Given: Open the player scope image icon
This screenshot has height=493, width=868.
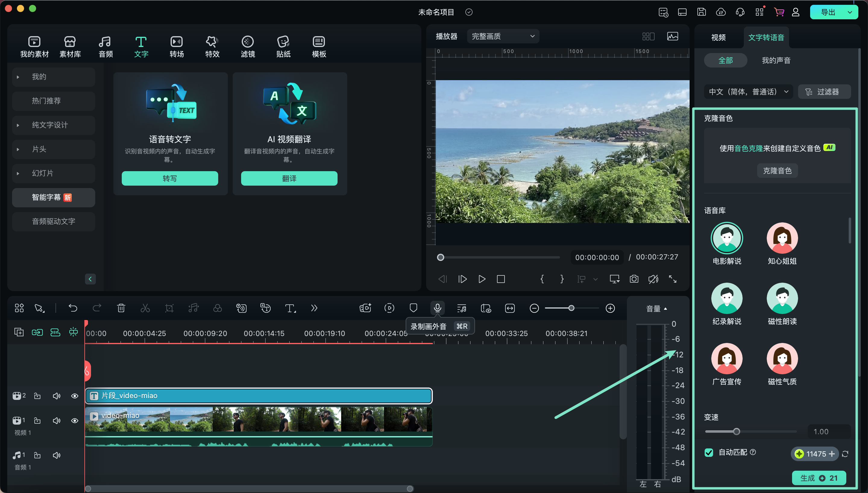Looking at the screenshot, I should pos(673,36).
